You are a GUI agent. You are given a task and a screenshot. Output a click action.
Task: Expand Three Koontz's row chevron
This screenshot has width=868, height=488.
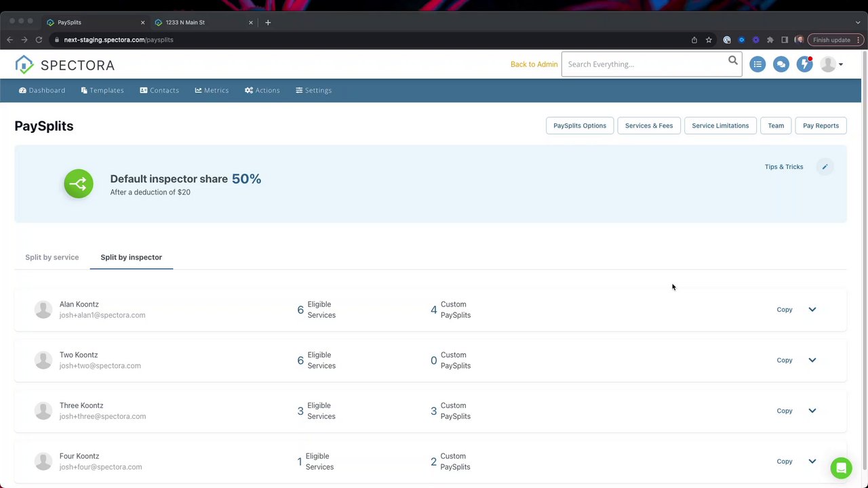pyautogui.click(x=812, y=411)
